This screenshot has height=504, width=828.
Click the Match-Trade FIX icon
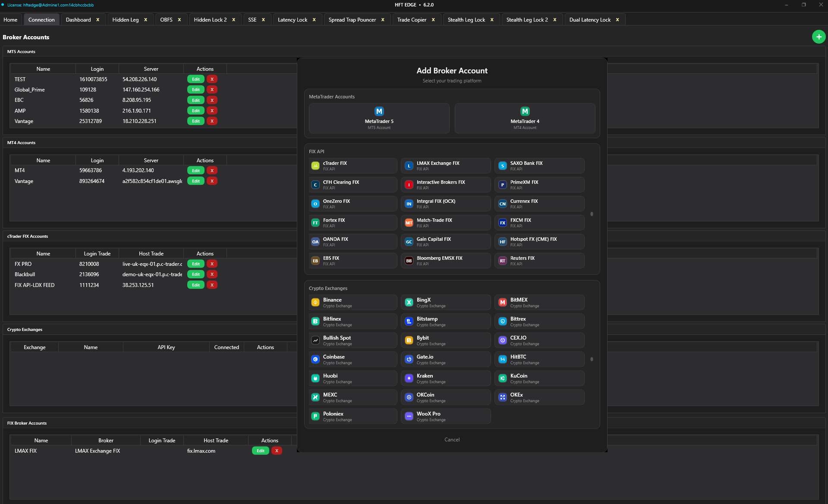click(x=409, y=223)
